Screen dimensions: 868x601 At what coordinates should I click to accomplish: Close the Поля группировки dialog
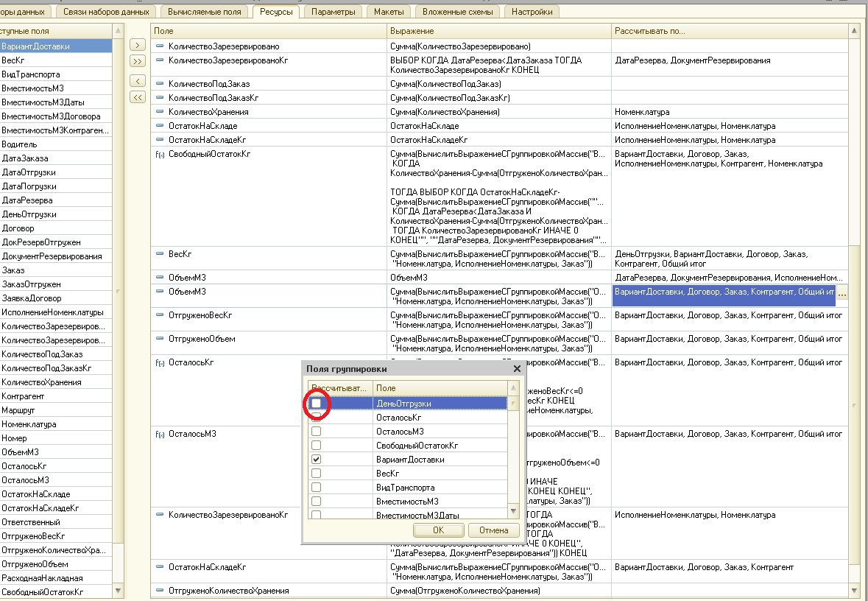[517, 368]
